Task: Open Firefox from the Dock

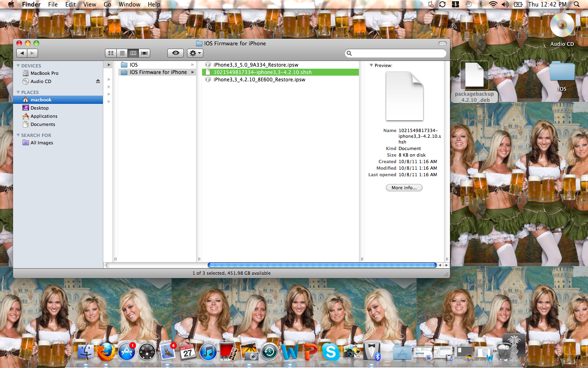Action: (106, 351)
